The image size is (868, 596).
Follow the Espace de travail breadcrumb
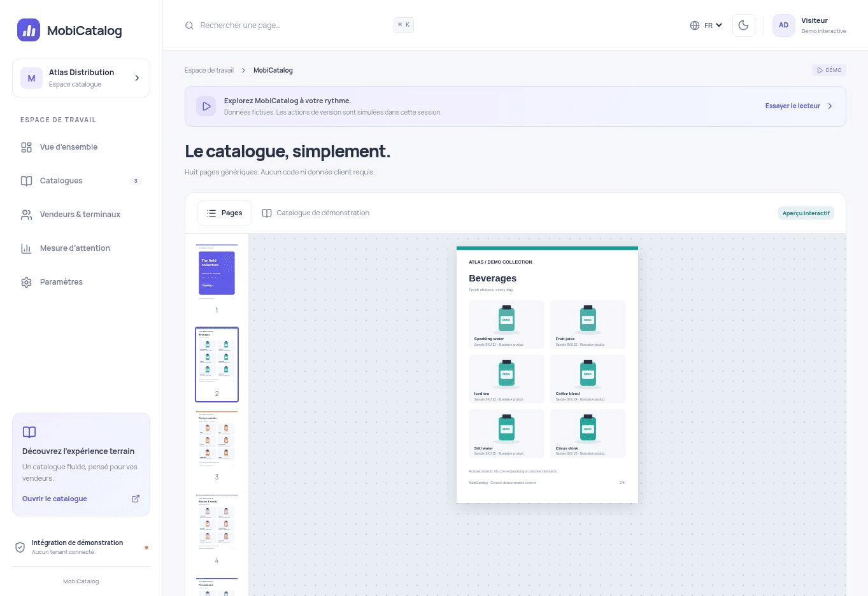point(209,71)
